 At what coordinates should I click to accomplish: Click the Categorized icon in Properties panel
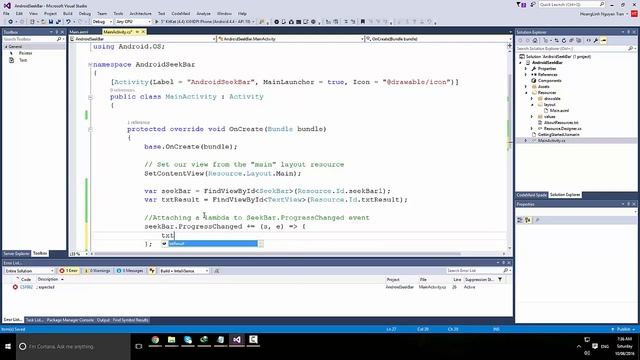(x=520, y=220)
